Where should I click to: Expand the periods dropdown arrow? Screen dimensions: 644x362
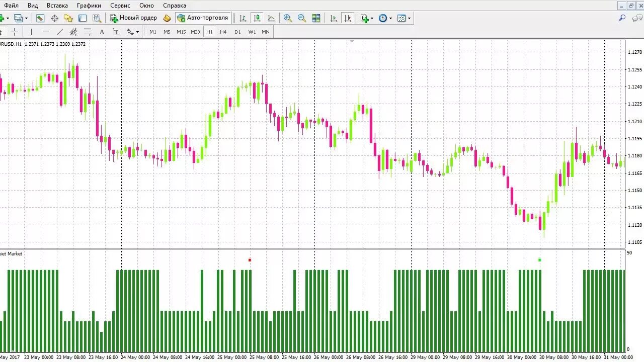[391, 18]
